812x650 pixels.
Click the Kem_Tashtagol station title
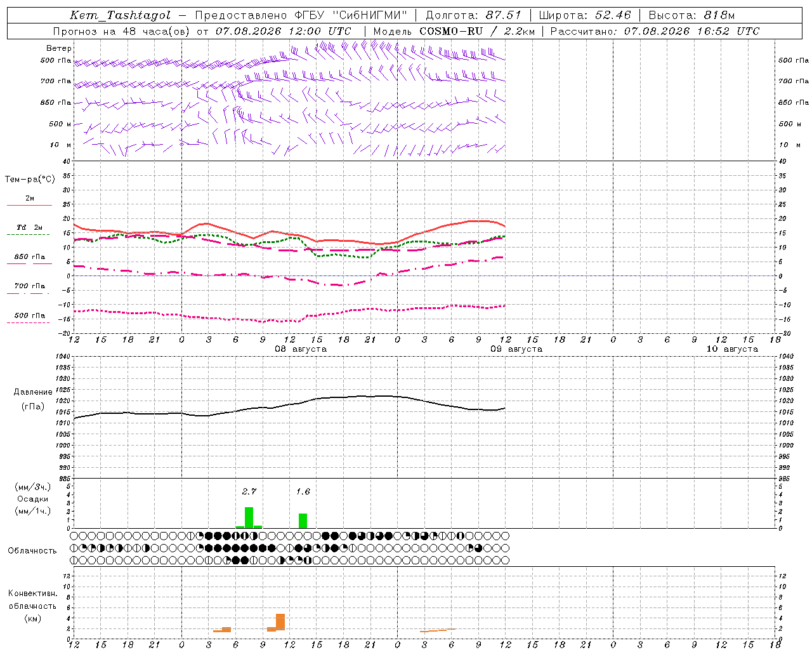click(x=121, y=15)
